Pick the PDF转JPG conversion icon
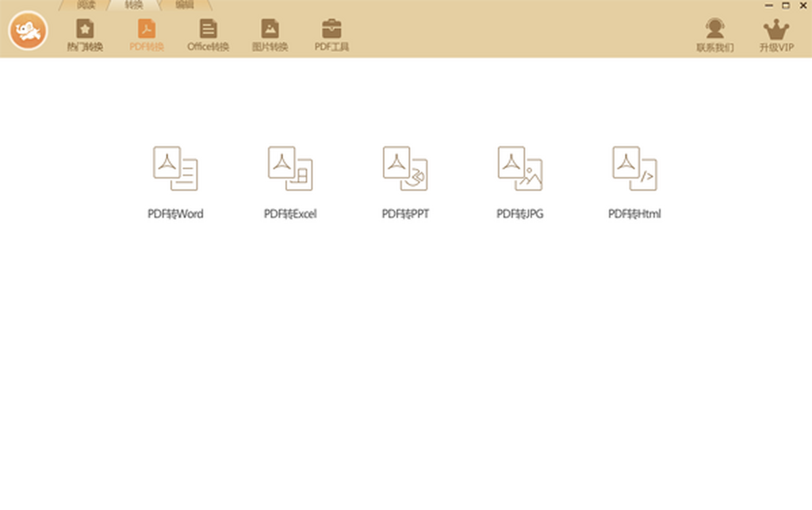 [520, 168]
